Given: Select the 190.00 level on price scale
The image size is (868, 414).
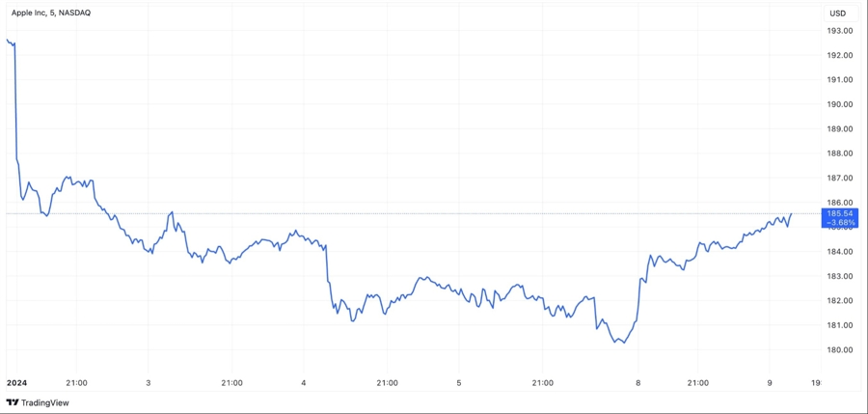Looking at the screenshot, I should [x=840, y=104].
